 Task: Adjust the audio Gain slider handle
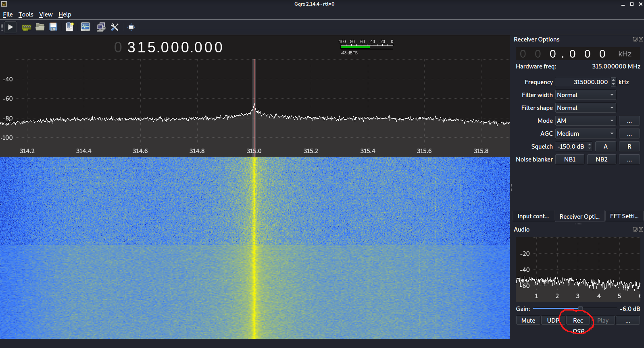pyautogui.click(x=580, y=309)
